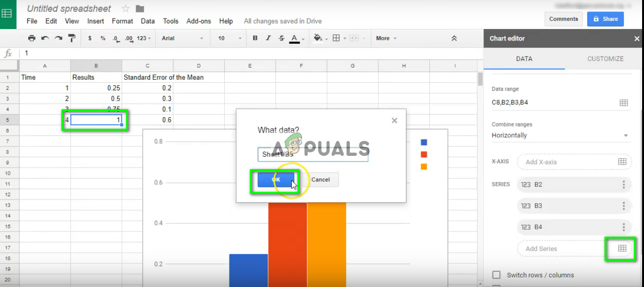Viewport: 644px width, 287px height.
Task: Switch to the CUSTOMIZE tab
Action: click(605, 58)
